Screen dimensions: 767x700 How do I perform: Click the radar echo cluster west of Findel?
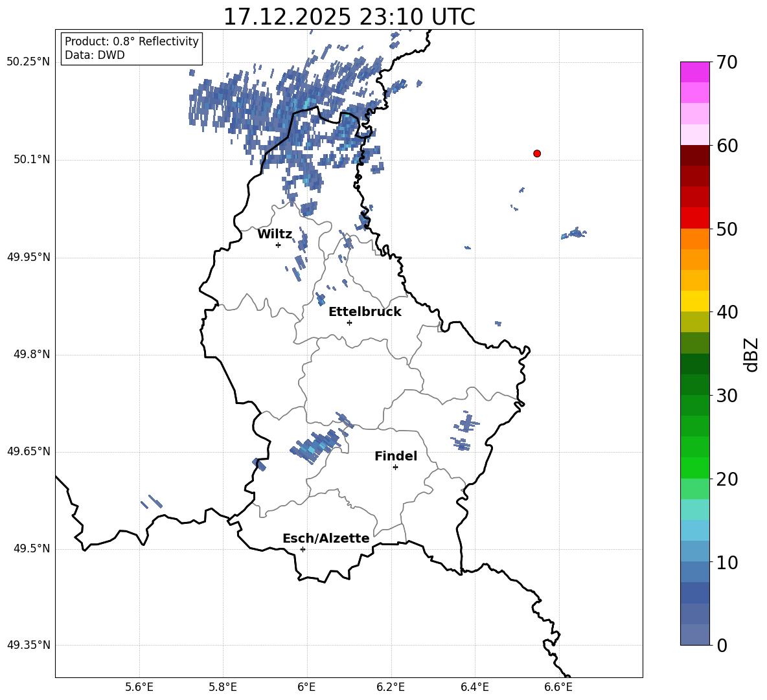click(315, 446)
